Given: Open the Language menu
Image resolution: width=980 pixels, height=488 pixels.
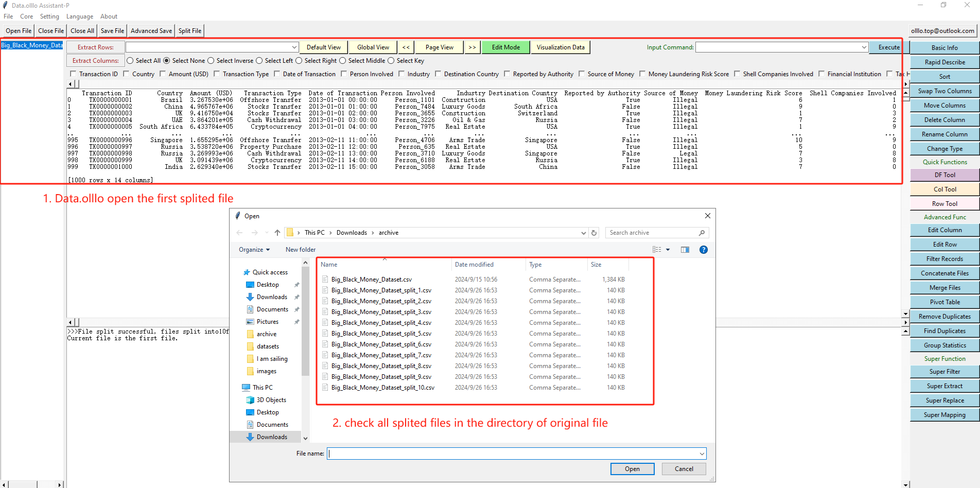Looking at the screenshot, I should (80, 16).
